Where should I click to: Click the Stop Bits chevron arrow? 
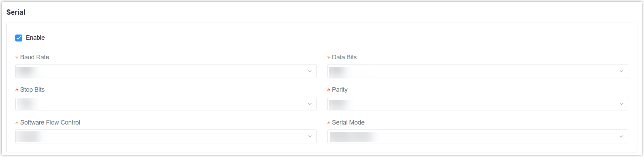[310, 104]
